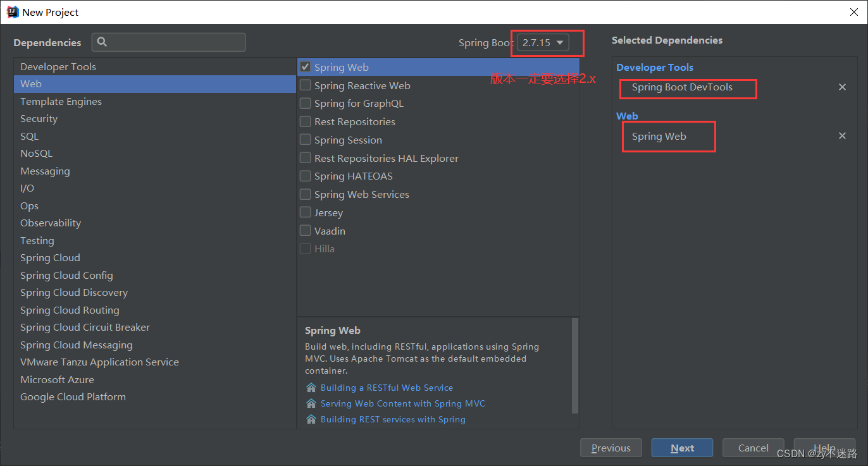
Task: Select the Observability category
Action: (x=155, y=223)
